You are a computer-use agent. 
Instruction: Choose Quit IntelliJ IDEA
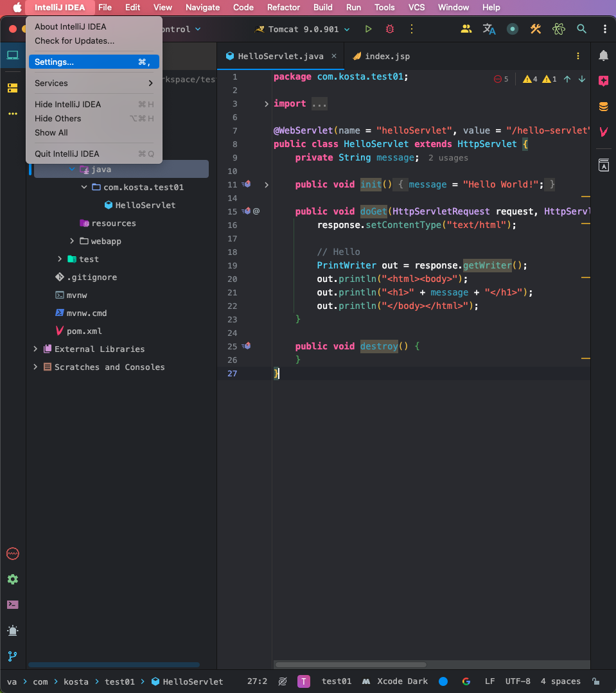[x=94, y=154]
